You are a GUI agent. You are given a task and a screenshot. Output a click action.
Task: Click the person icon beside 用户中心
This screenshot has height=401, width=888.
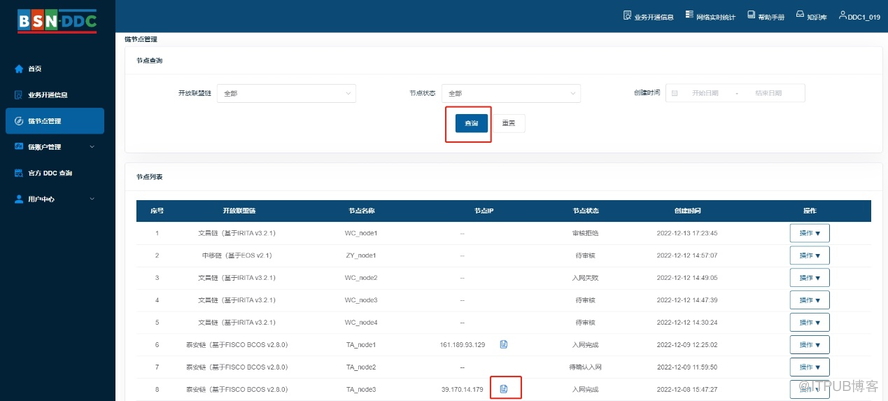click(x=19, y=199)
